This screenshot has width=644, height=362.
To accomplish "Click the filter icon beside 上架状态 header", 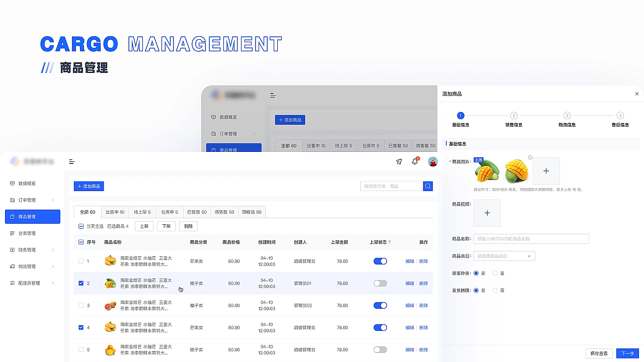I will coord(389,242).
